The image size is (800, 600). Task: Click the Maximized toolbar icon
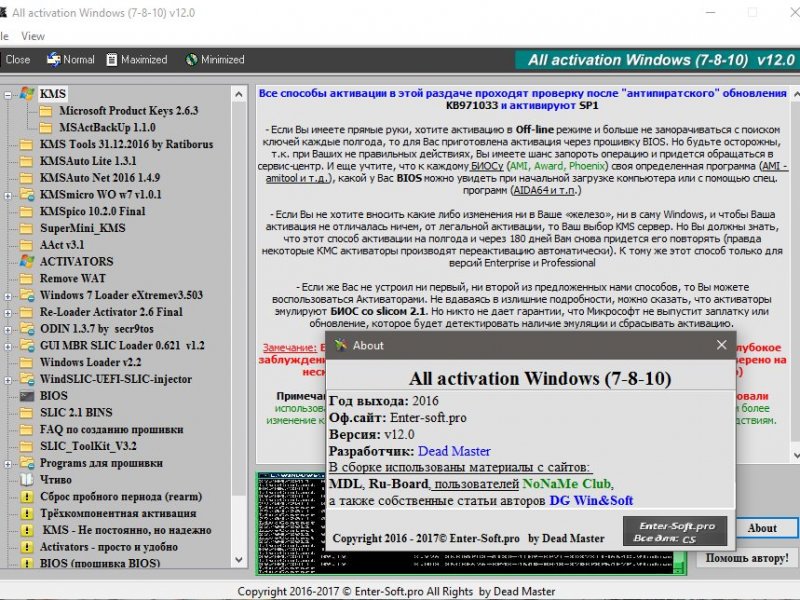pos(112,60)
